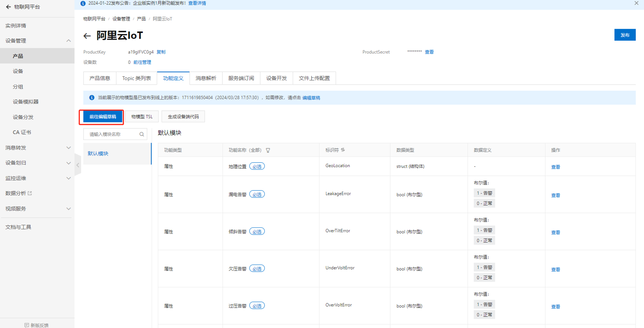644x328 pixels.
Task: Click the feedback icon next to 新版反馈
Action: coord(27,325)
